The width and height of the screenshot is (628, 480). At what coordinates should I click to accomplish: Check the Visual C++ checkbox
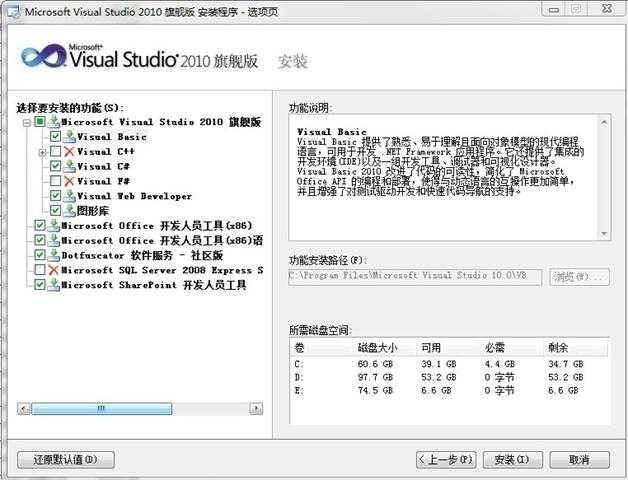55,151
